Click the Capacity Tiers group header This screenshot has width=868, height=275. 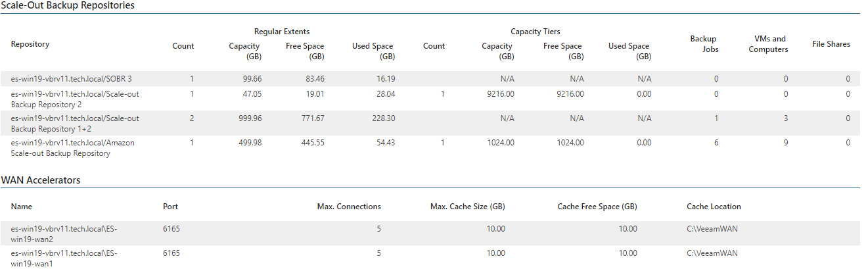point(536,32)
